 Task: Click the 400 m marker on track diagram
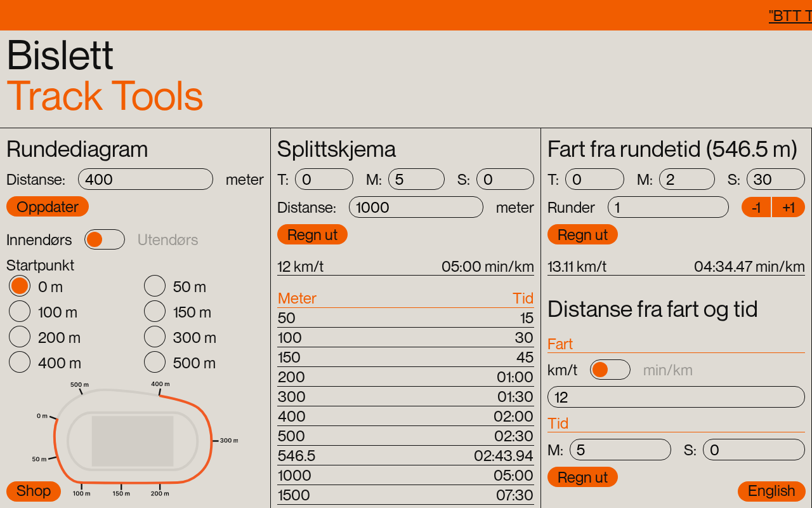[160, 384]
